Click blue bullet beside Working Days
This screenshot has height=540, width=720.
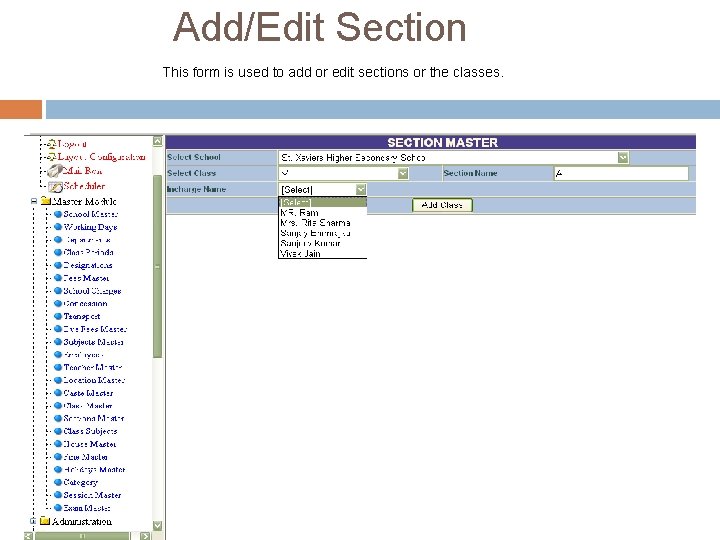pyautogui.click(x=58, y=227)
